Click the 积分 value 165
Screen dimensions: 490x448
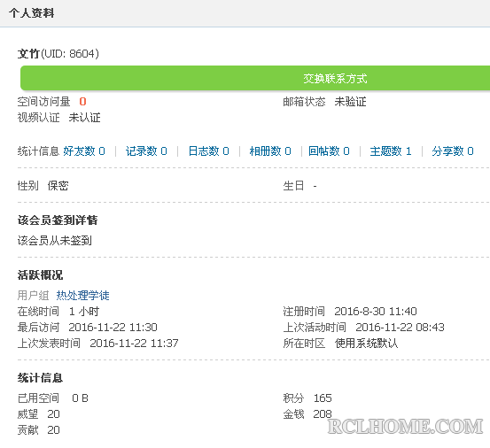323,398
